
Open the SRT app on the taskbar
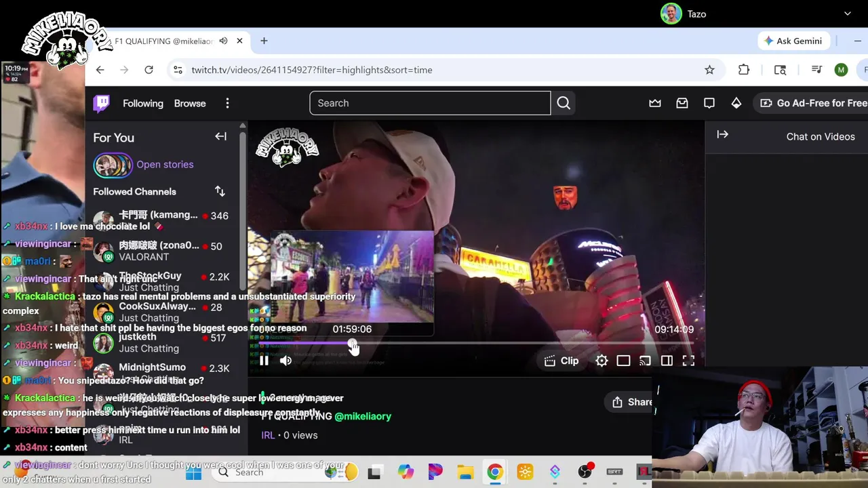pyautogui.click(x=614, y=472)
